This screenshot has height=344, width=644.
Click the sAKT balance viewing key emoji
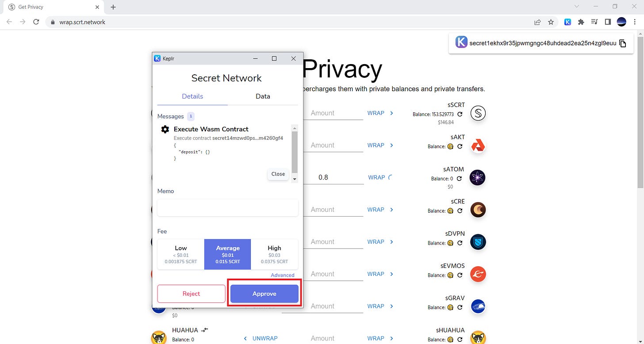tap(450, 146)
